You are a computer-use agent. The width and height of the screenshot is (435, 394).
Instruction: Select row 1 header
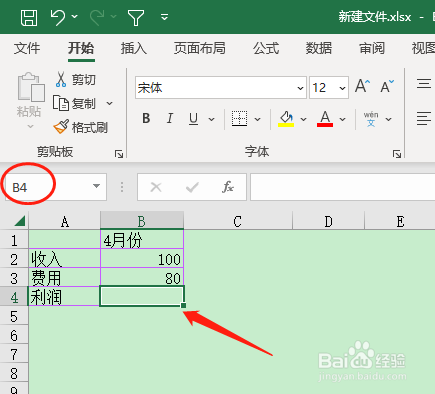pos(14,240)
